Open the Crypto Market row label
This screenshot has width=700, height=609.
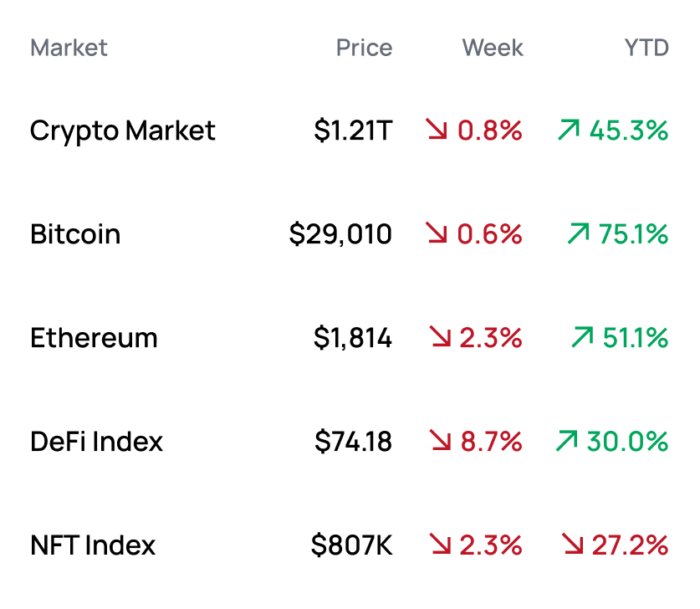tap(123, 130)
